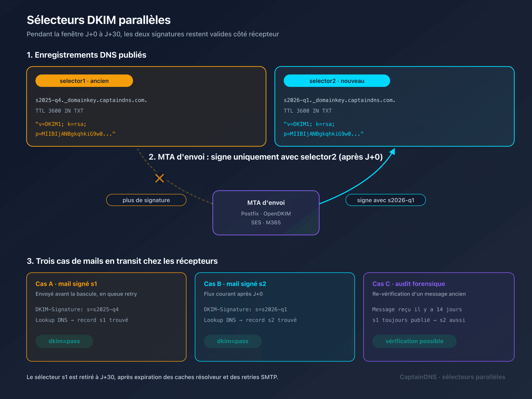Click subtitle starting 'Pendant la fenêtre J+0'
The height and width of the screenshot is (399, 532).
153,34
